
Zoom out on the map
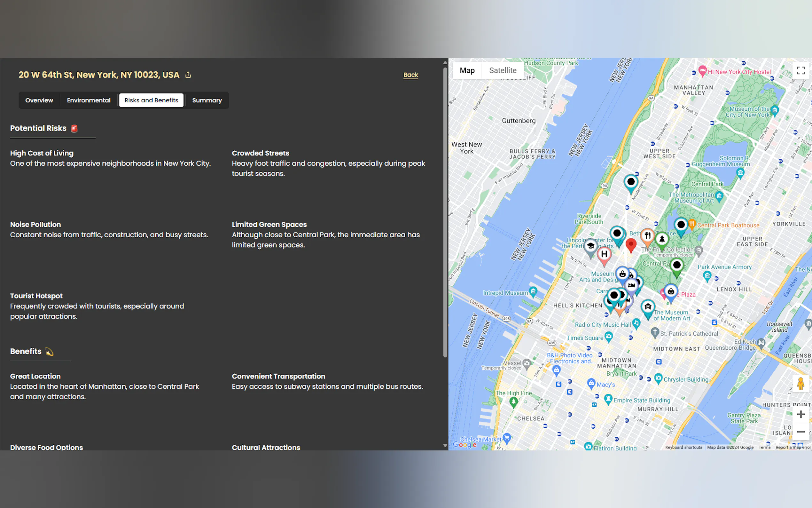coord(800,432)
